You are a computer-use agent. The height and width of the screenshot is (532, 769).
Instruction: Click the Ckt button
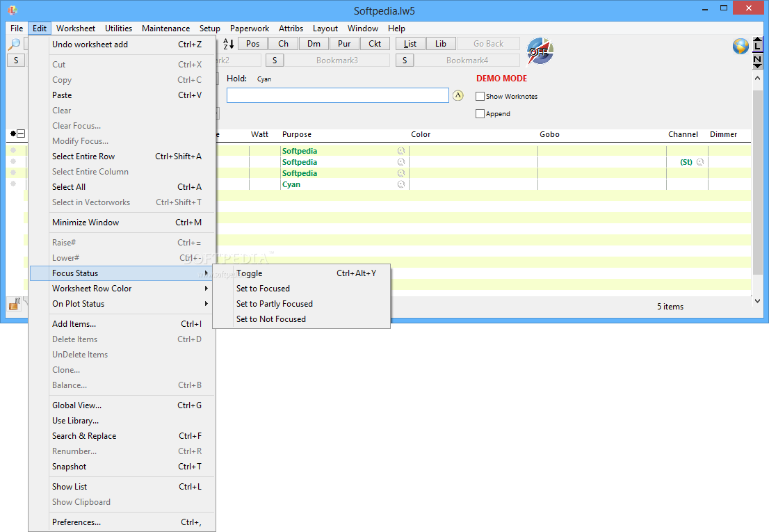coord(375,44)
